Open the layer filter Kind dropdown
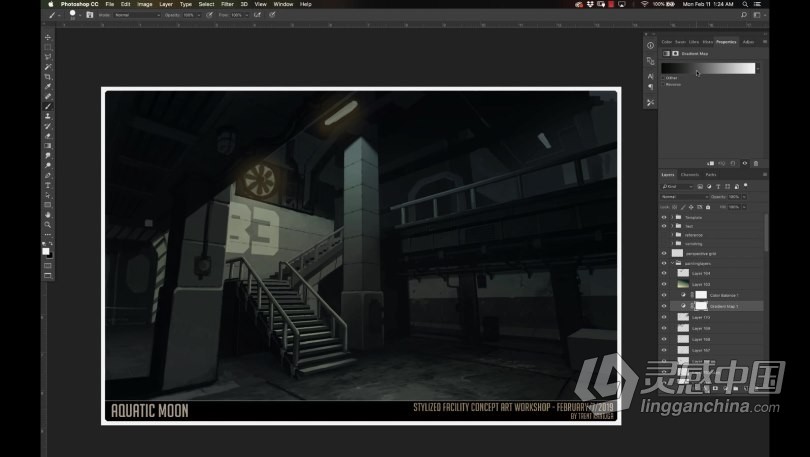Image resolution: width=810 pixels, height=457 pixels. (677, 186)
